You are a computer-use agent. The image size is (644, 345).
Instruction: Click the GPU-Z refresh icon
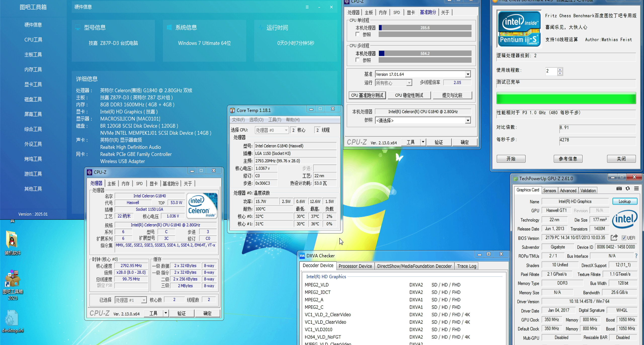628,188
